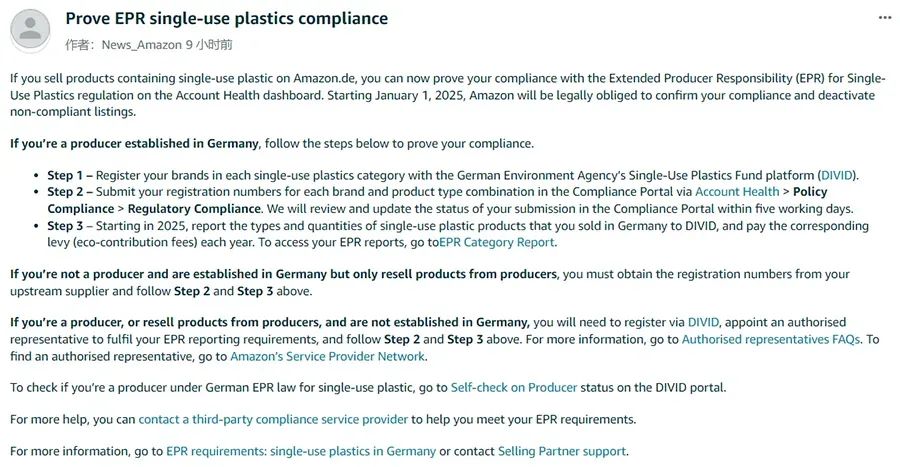Viewport: 900px width, 467px height.
Task: Go to EPR Category Report link
Action: 496,242
